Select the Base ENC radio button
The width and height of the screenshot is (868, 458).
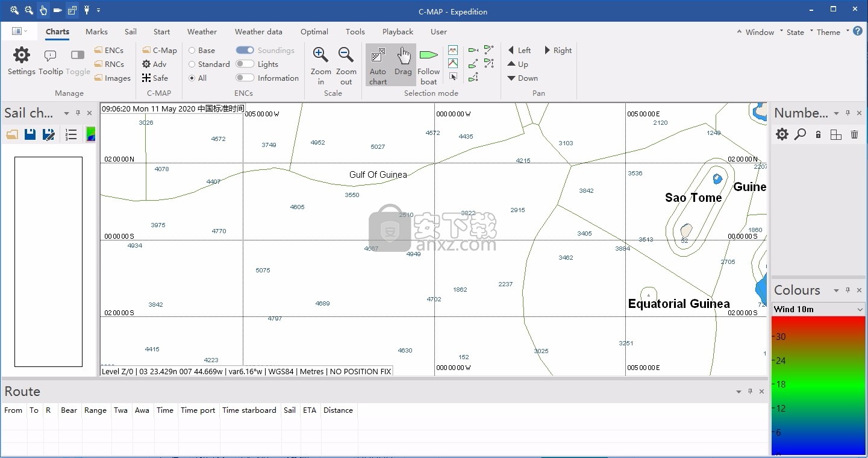click(x=192, y=51)
